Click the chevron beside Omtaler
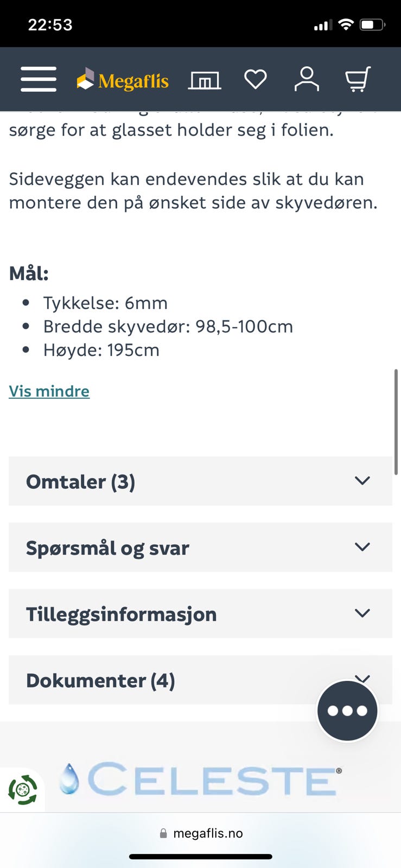 pyautogui.click(x=362, y=481)
